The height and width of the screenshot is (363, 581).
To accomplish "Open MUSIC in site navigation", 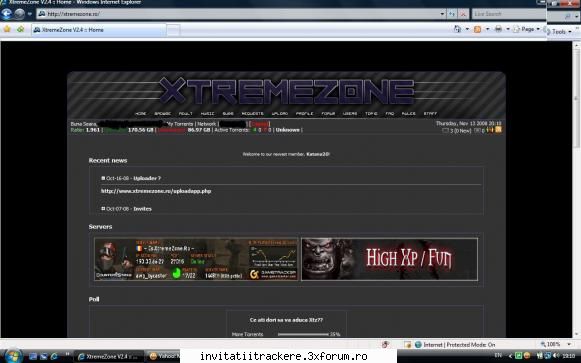I will tap(208, 113).
